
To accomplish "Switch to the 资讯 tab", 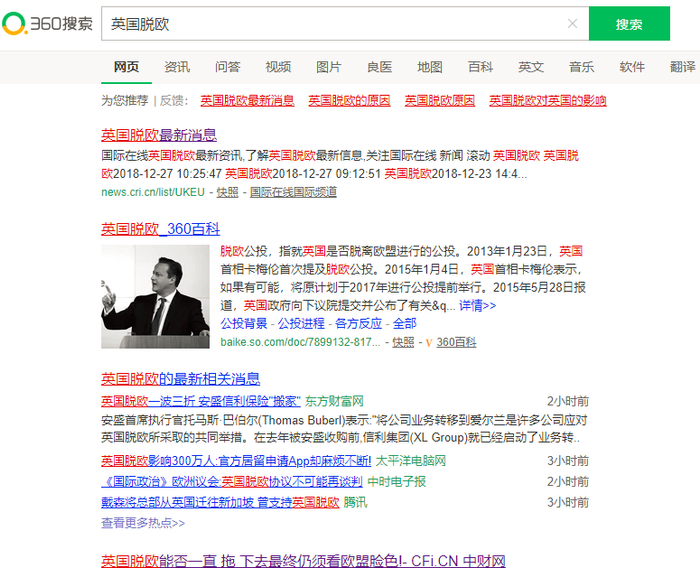I will pyautogui.click(x=177, y=67).
